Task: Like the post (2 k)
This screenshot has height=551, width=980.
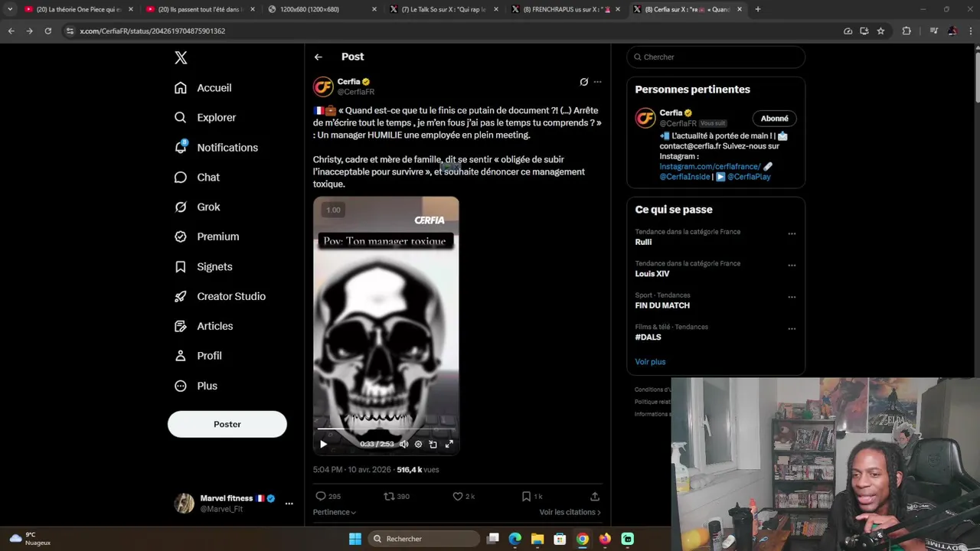Action: point(464,497)
